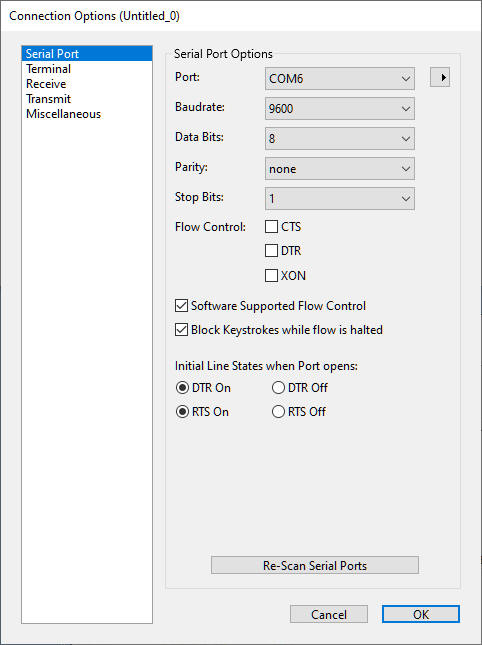The image size is (482, 645).
Task: Click the arrow button beside Port
Action: click(x=440, y=77)
